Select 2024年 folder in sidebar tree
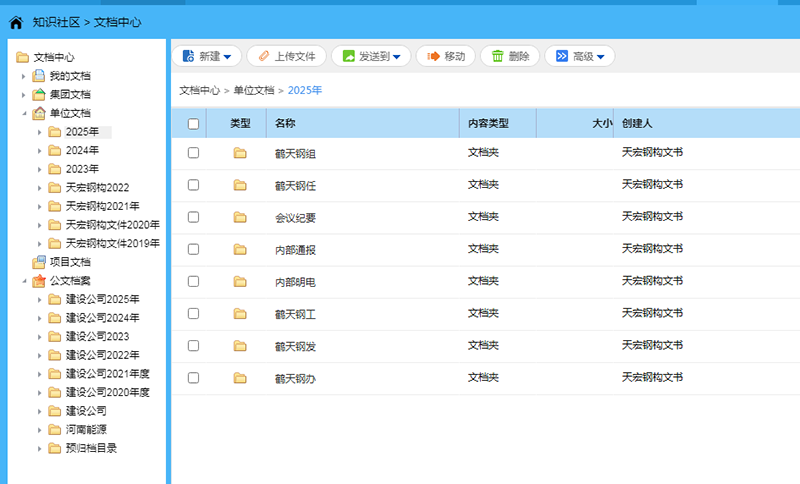Screen dimensions: 800x484 tap(82, 150)
